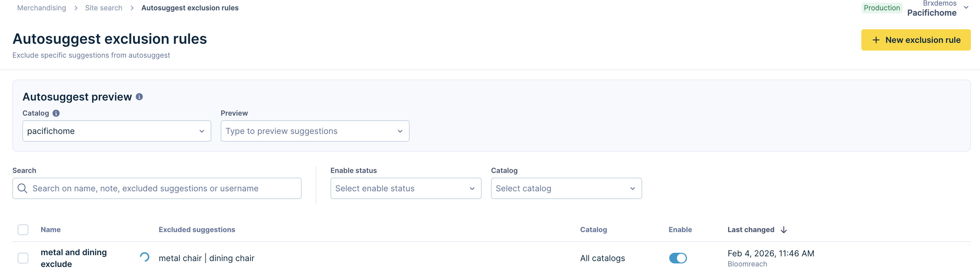
Task: Click the breadcrumb chevron after Site search
Action: [x=132, y=8]
